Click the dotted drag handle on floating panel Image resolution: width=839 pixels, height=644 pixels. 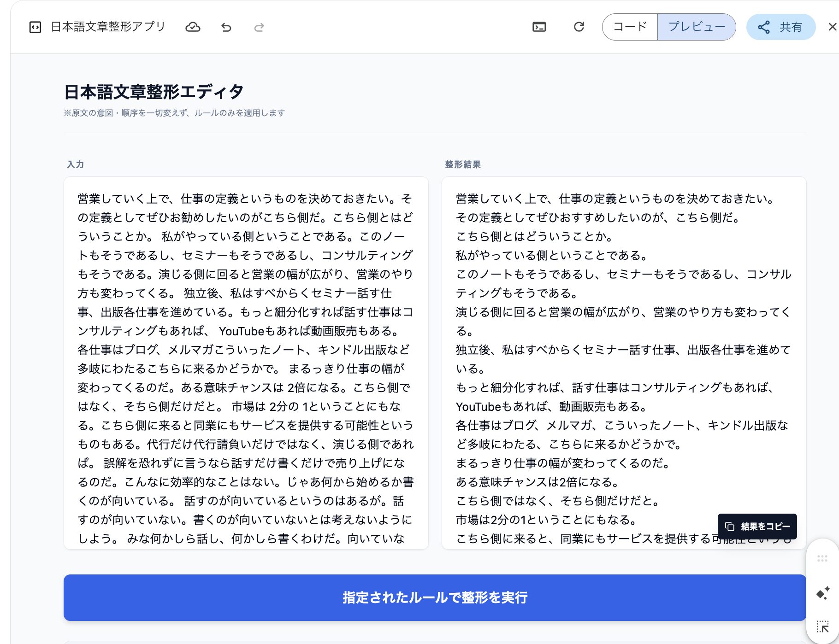point(822,559)
